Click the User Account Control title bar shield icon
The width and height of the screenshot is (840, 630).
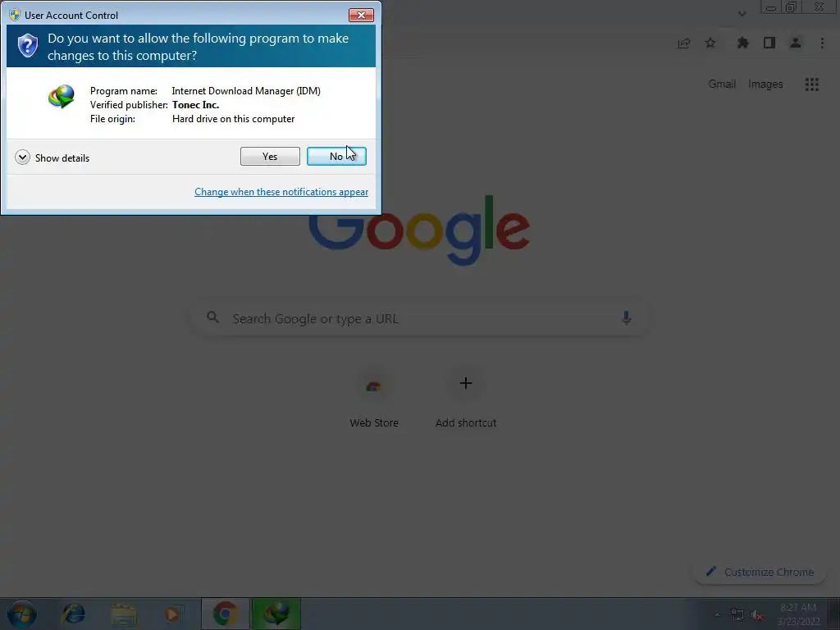pyautogui.click(x=15, y=15)
